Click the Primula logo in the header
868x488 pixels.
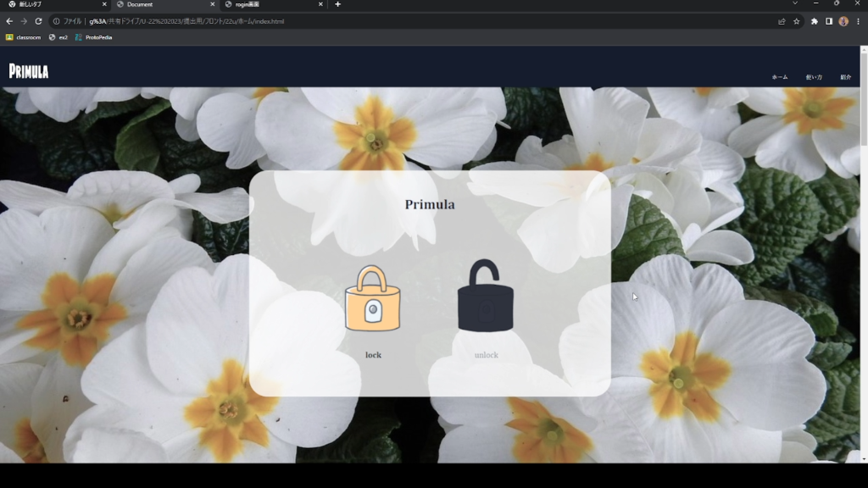29,71
